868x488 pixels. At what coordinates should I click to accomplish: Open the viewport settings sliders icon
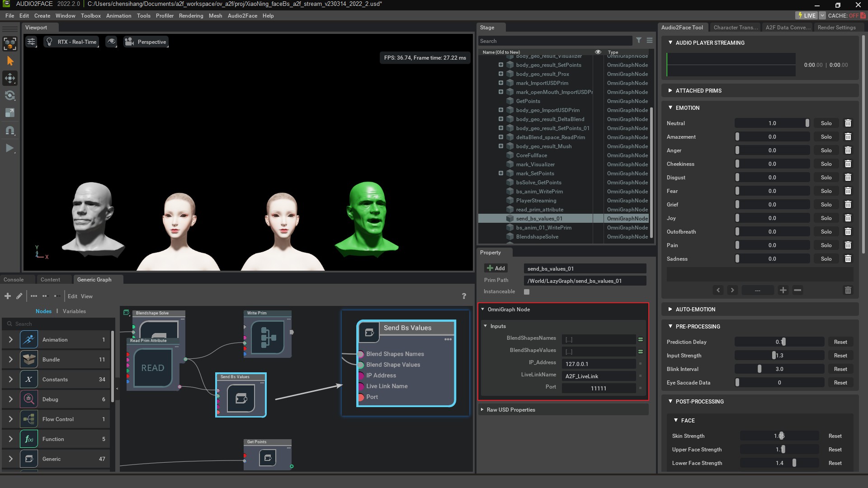pyautogui.click(x=31, y=42)
